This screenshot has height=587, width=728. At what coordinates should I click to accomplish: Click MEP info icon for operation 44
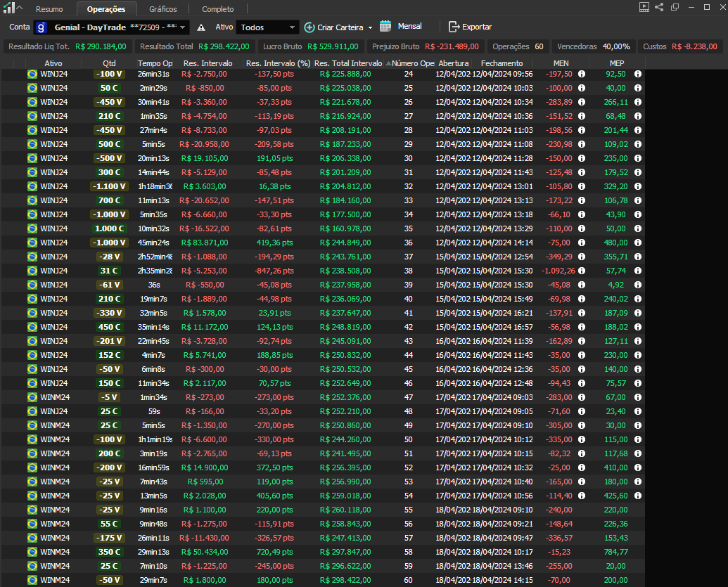[638, 355]
